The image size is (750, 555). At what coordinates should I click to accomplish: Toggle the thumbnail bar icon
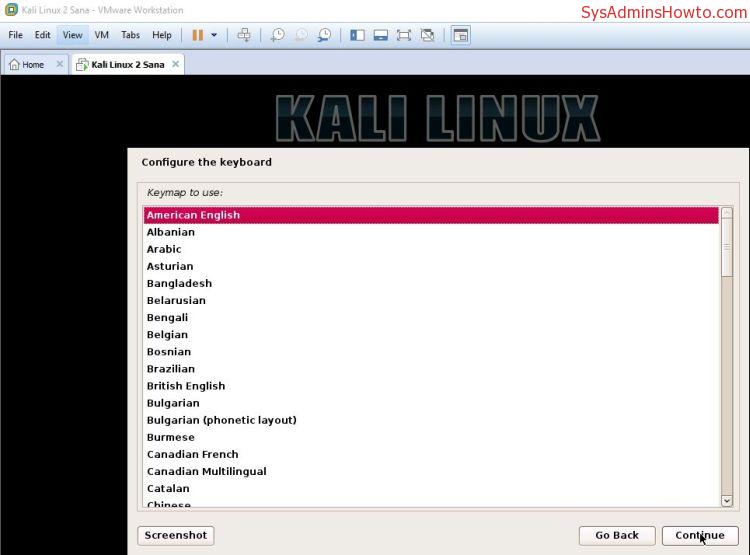381,35
